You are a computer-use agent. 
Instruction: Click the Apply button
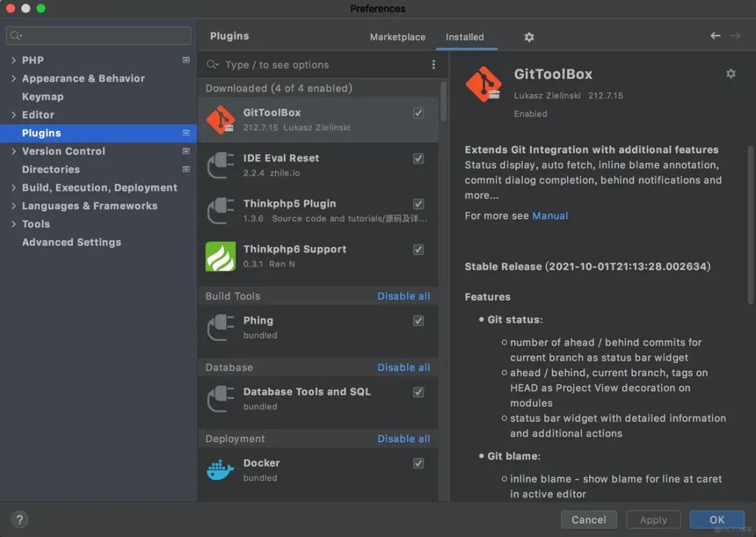click(x=653, y=519)
